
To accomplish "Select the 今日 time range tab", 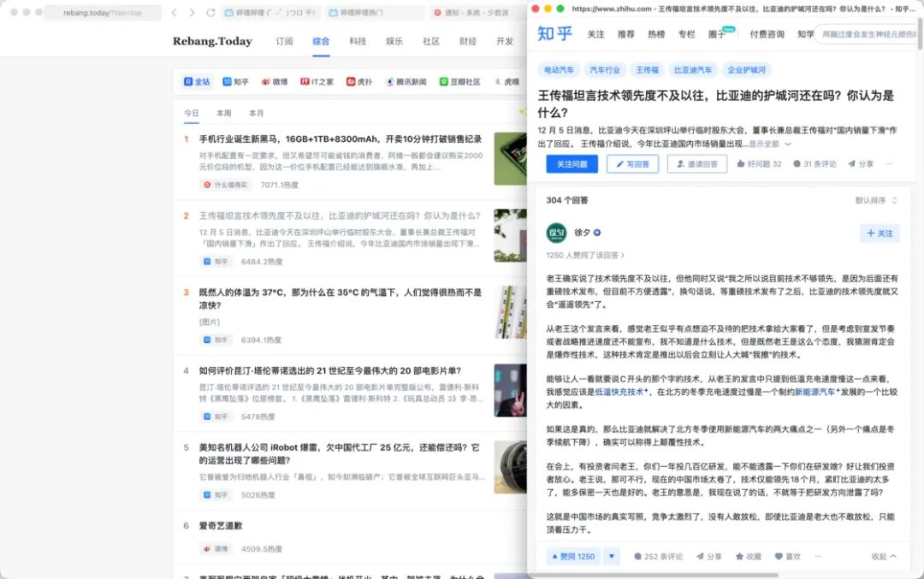I will point(192,113).
